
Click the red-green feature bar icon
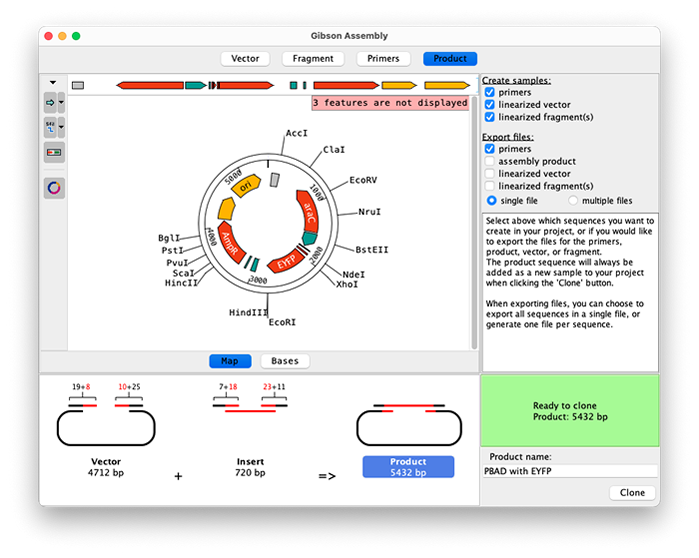point(54,152)
